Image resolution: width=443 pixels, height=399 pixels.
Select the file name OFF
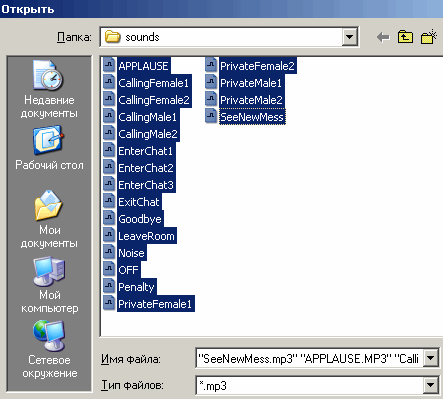[128, 270]
